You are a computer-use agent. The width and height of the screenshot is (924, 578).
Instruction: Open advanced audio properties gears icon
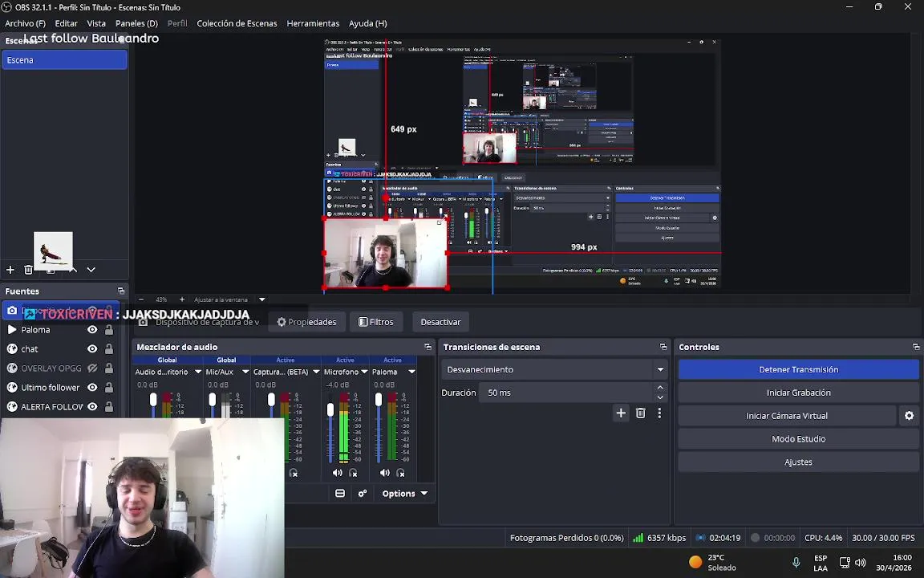point(363,493)
